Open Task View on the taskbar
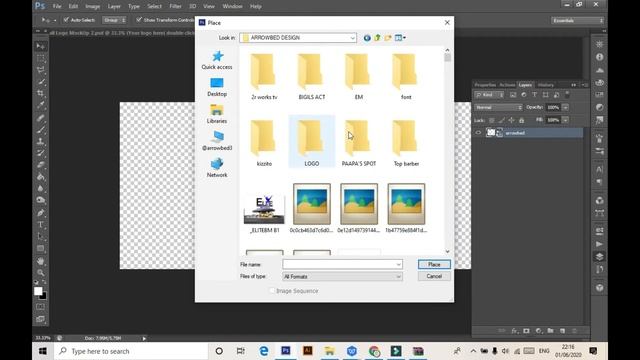The width and height of the screenshot is (640, 360). click(x=240, y=351)
